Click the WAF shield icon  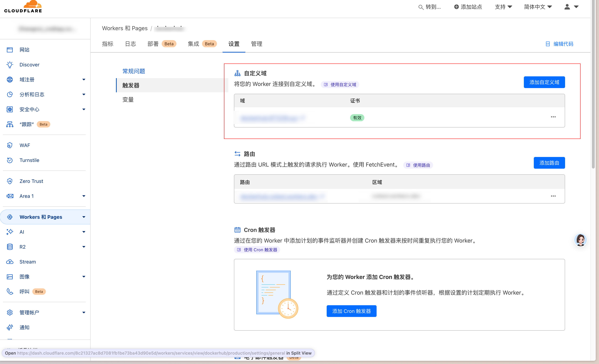tap(10, 145)
